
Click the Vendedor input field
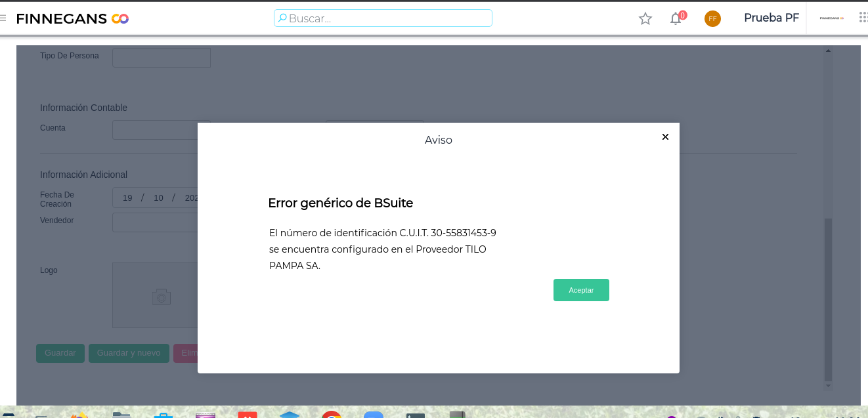pos(155,222)
